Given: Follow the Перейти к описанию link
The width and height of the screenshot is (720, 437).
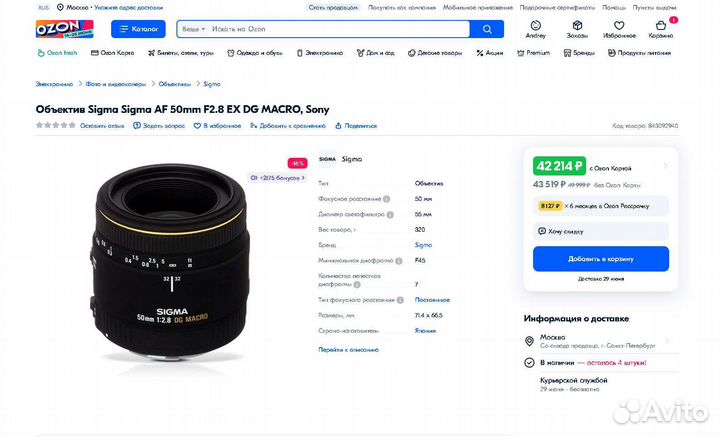Looking at the screenshot, I should [x=348, y=350].
